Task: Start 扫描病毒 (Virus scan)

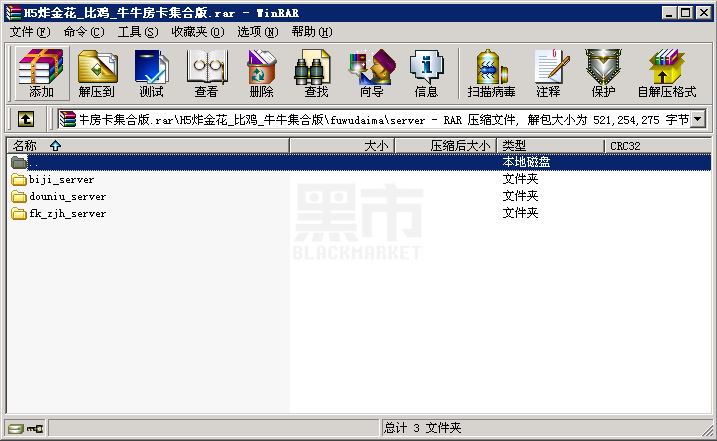Action: [x=491, y=73]
